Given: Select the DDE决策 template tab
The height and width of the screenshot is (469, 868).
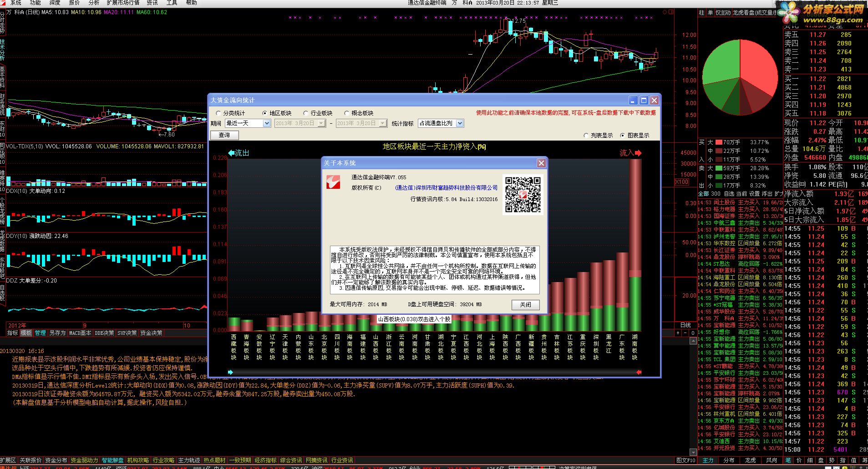Looking at the screenshot, I should point(104,333).
